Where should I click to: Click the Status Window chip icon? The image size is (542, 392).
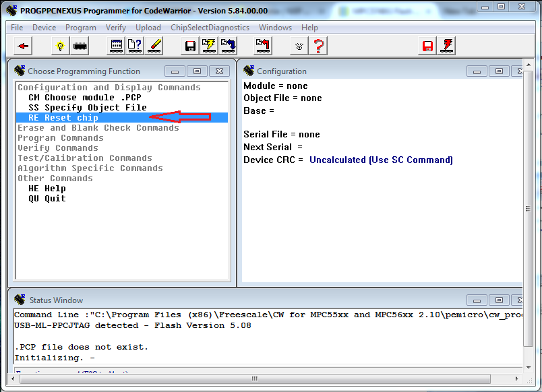click(20, 300)
